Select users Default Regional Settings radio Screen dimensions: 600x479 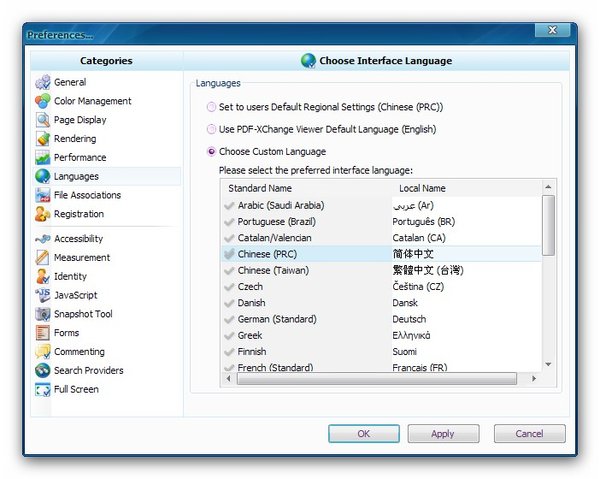[211, 107]
